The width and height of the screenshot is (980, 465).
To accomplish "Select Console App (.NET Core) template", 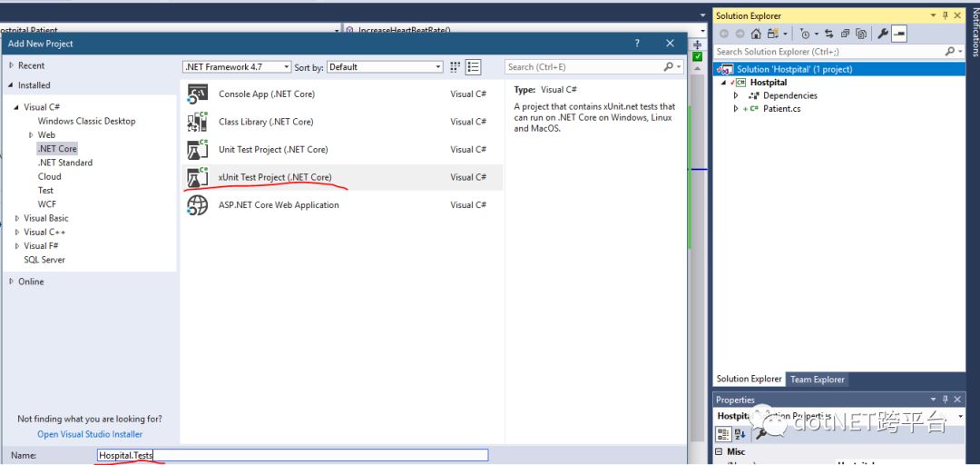I will (x=342, y=94).
